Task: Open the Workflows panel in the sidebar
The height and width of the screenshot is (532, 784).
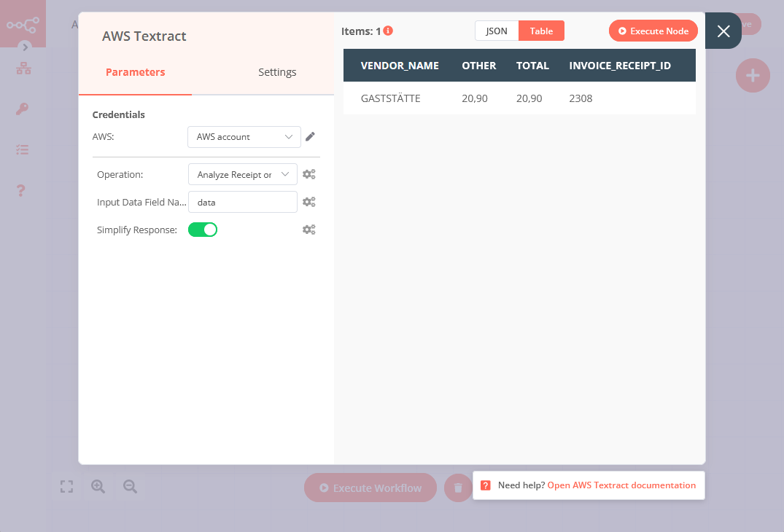Action: pyautogui.click(x=22, y=68)
